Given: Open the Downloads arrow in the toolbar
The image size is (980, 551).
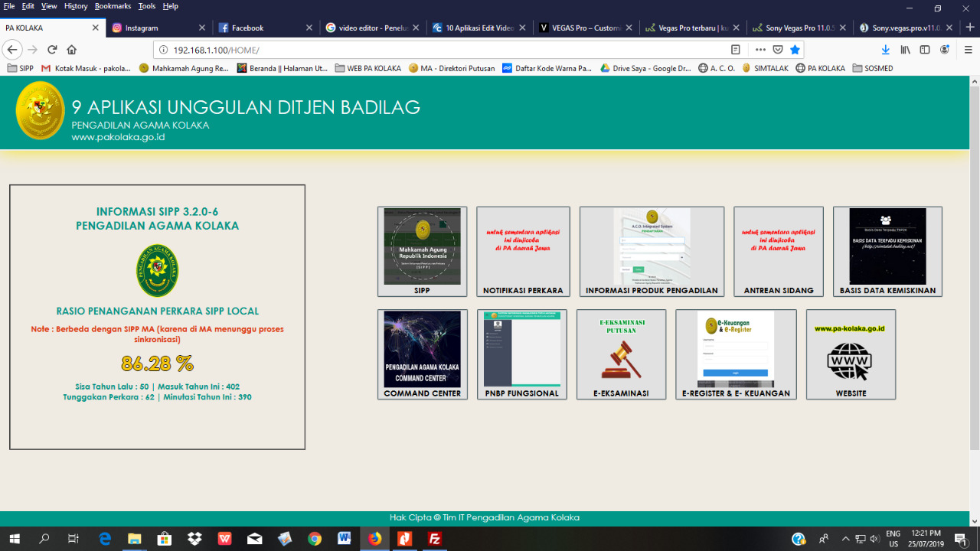Looking at the screenshot, I should click(x=885, y=48).
